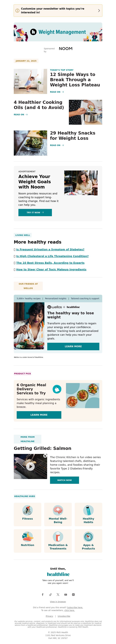Open the Mental Well-Being brain icon
The image size is (116, 644).
[58, 510]
